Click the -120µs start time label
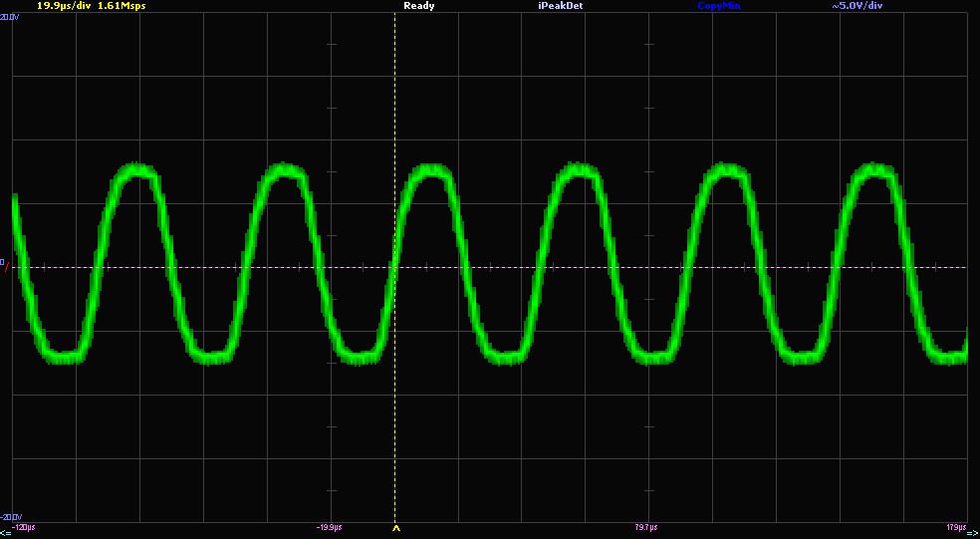Image resolution: width=980 pixels, height=539 pixels. (x=25, y=526)
